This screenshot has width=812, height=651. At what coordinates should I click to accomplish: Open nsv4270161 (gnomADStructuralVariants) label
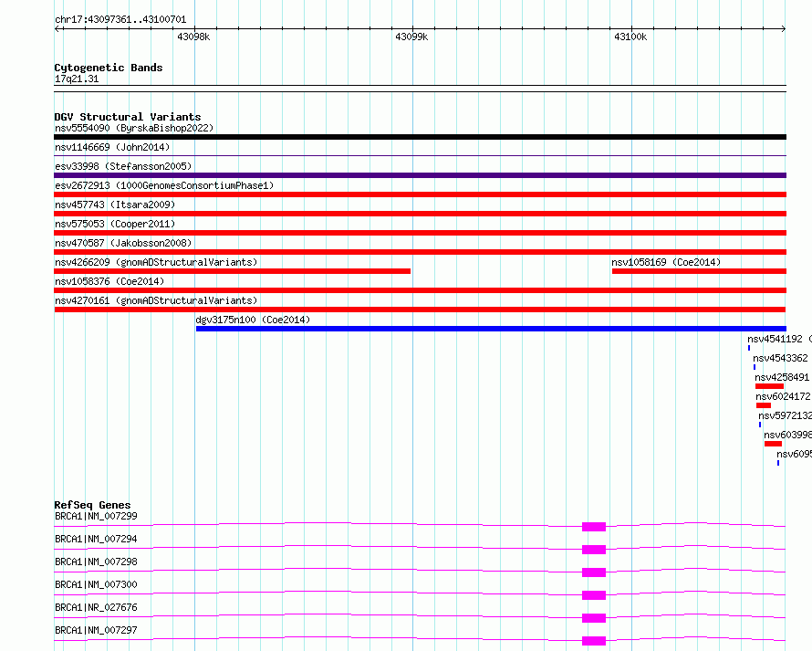156,300
